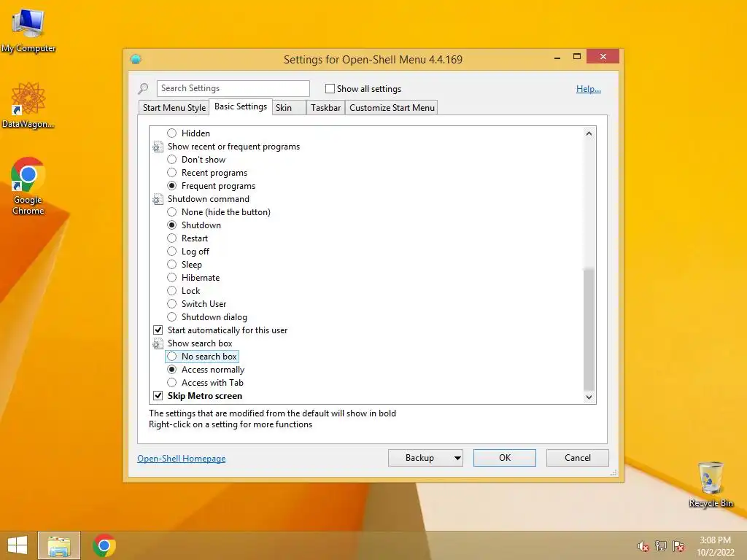Image resolution: width=747 pixels, height=560 pixels.
Task: Click the Windows Start button
Action: point(18,545)
